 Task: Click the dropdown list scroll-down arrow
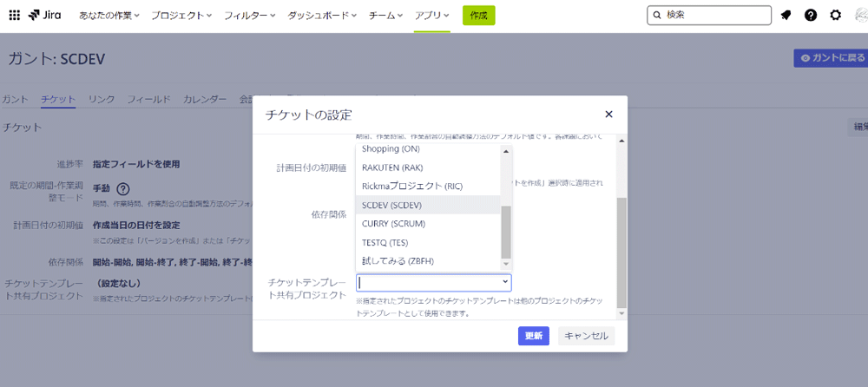click(506, 265)
